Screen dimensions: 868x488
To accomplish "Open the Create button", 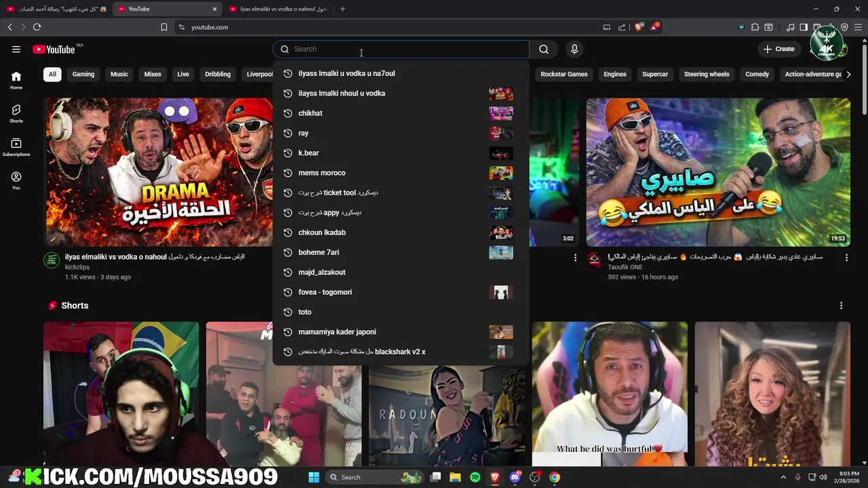I will [778, 49].
